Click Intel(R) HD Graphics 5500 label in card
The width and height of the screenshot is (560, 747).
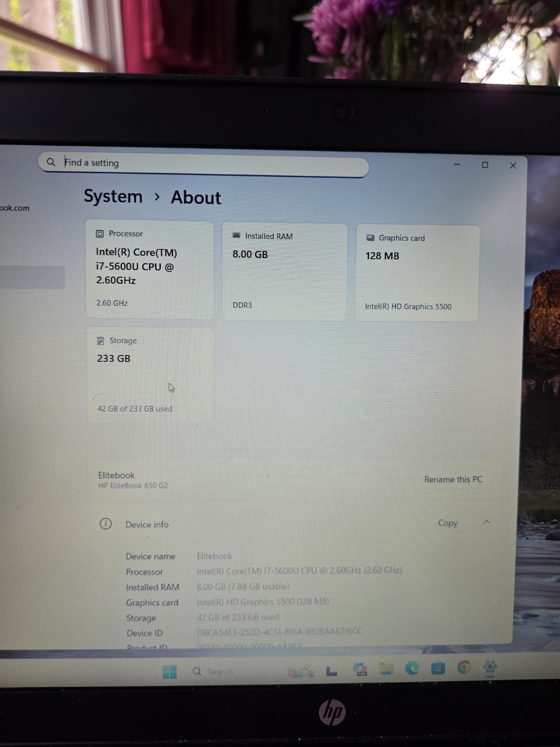tap(408, 307)
